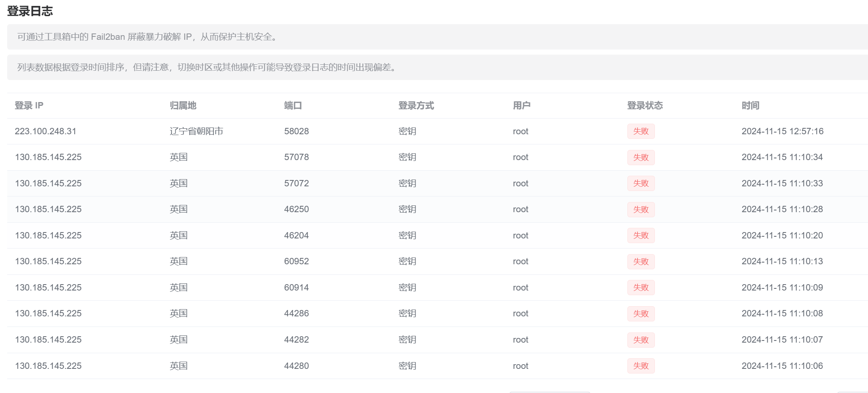The image size is (868, 393).
Task: Click the timestamp 2024-11-15 11:10:08
Action: point(782,313)
